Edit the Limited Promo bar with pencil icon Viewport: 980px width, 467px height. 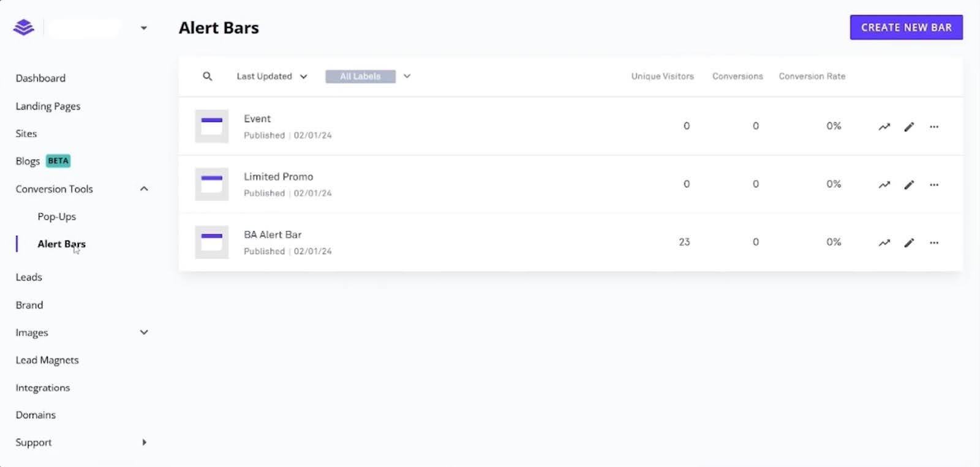point(909,185)
